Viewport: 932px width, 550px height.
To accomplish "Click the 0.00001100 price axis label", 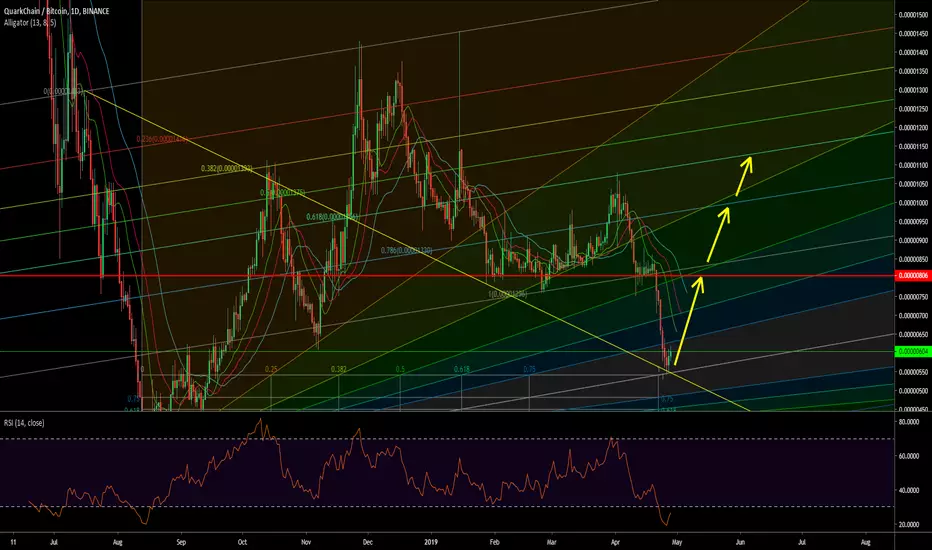I will pyautogui.click(x=914, y=165).
